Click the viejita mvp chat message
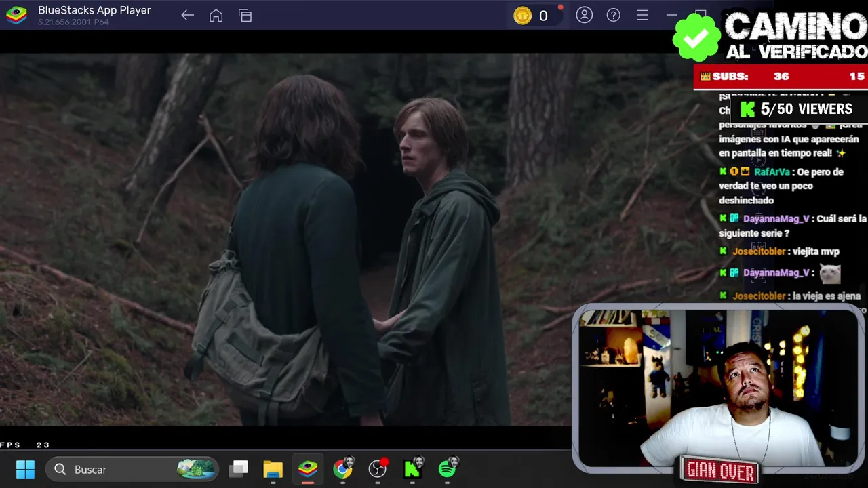This screenshot has height=488, width=868. pyautogui.click(x=816, y=251)
